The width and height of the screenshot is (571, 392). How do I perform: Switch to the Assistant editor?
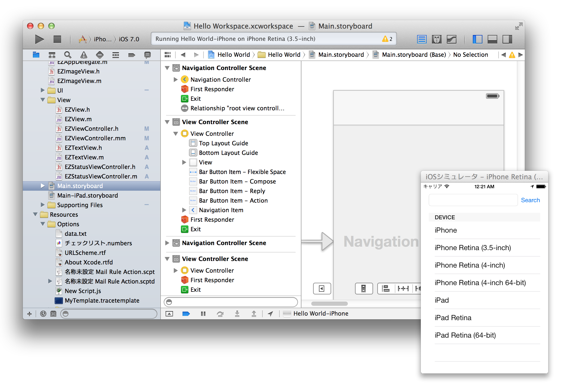pos(436,39)
